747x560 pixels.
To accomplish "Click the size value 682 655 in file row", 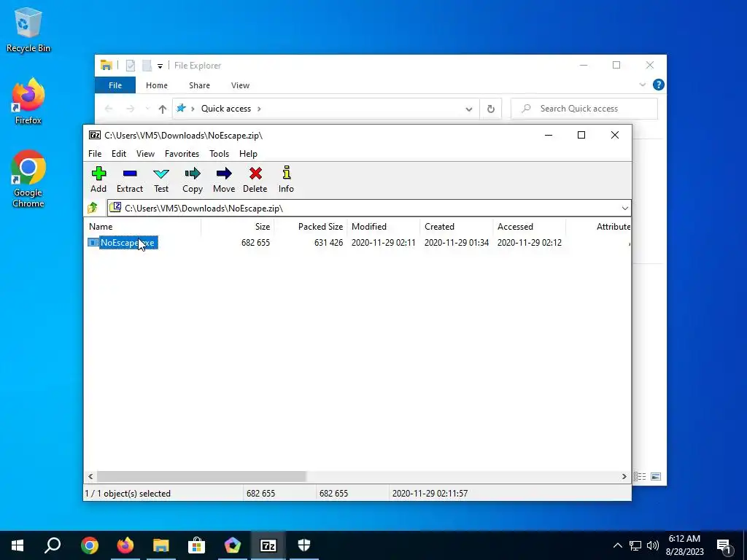I will click(x=255, y=243).
